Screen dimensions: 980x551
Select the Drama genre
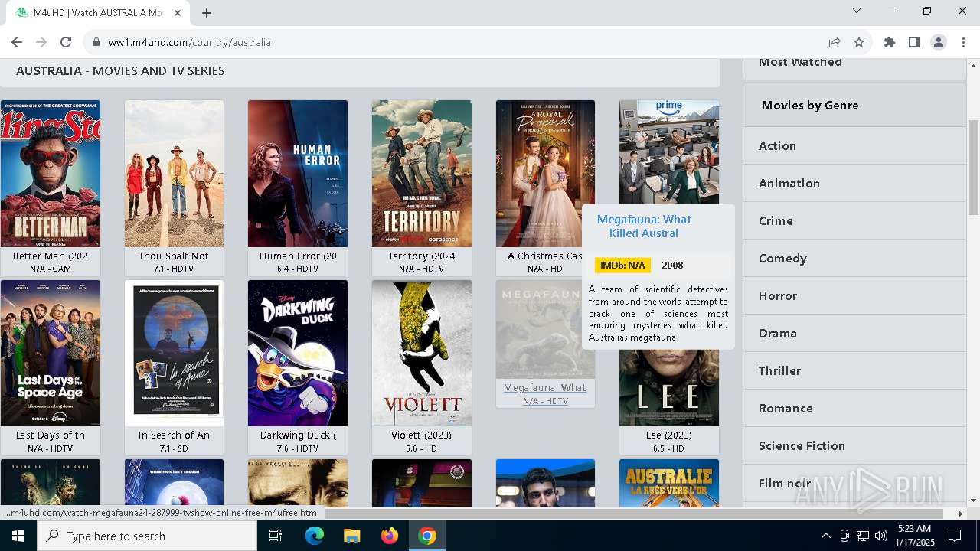[x=854, y=333]
